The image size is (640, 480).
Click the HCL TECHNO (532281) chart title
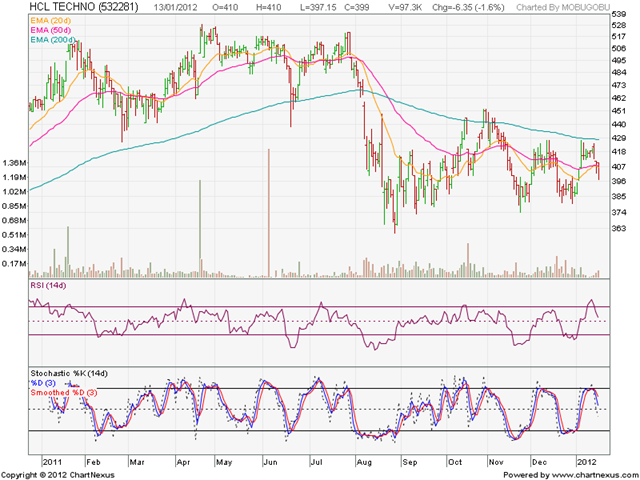(x=84, y=7)
